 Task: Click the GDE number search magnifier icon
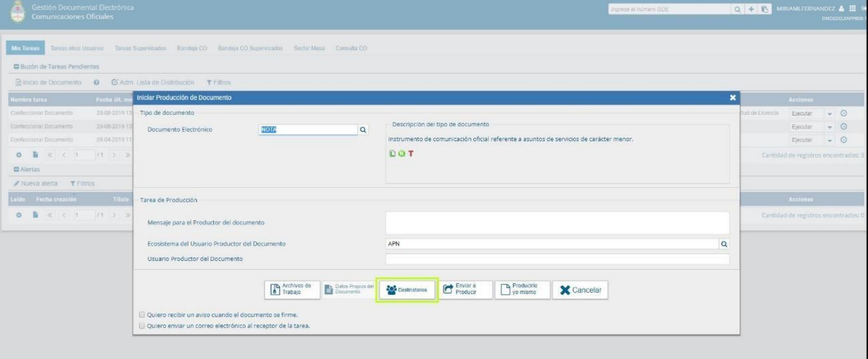coord(736,9)
